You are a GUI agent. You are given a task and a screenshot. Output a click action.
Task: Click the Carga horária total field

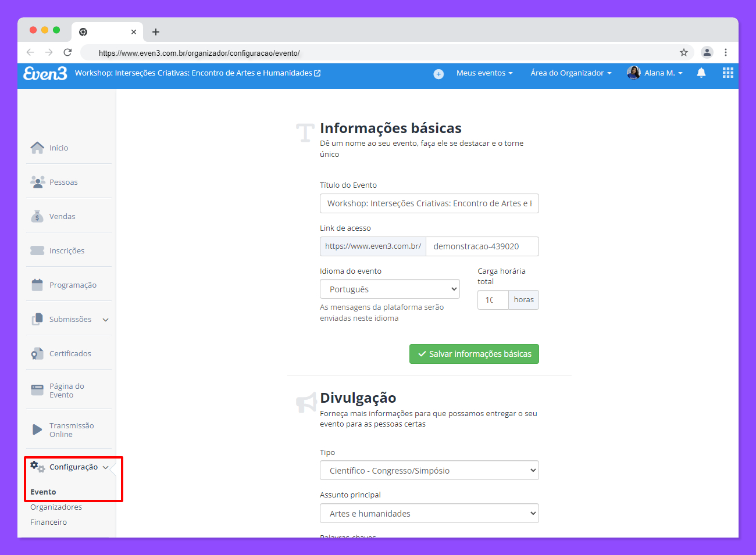coord(493,300)
